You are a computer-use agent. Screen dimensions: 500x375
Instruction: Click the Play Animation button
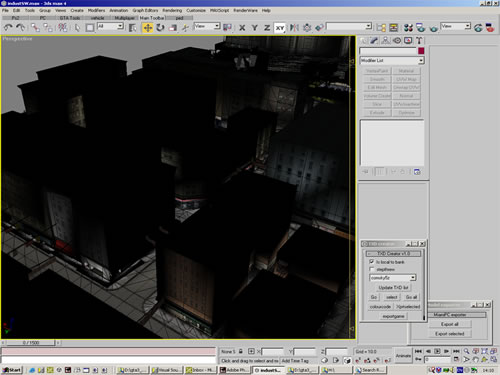click(438, 351)
